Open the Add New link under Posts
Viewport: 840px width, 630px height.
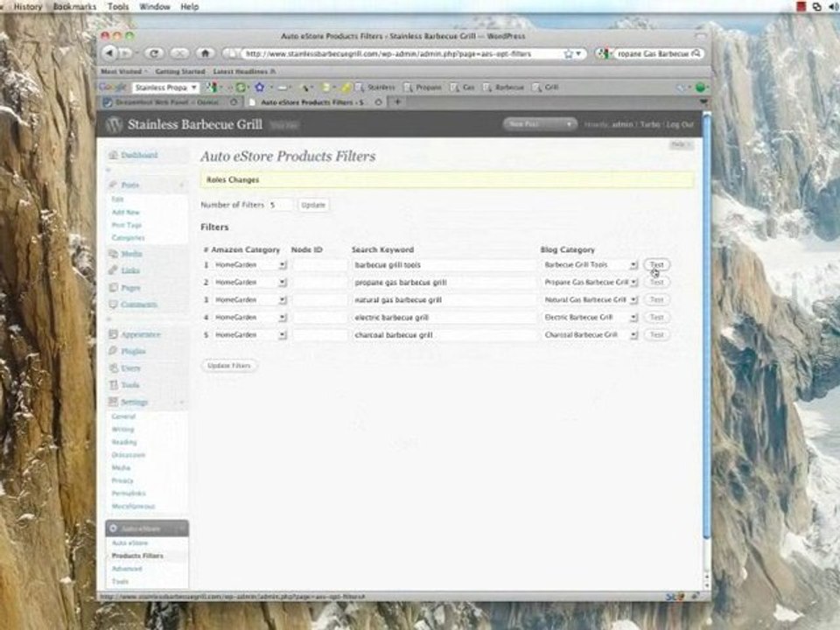pos(125,212)
